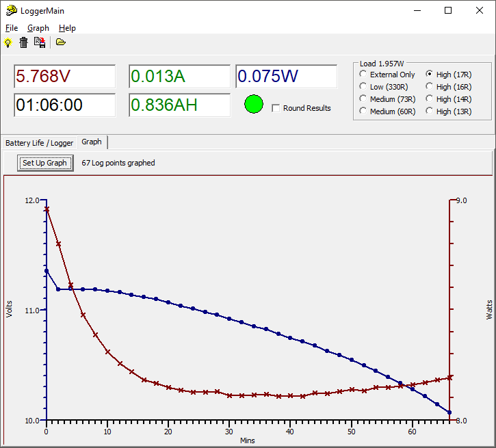Viewport: 496px width, 448px height.
Task: Choose the Medium (60R) load
Action: [363, 111]
